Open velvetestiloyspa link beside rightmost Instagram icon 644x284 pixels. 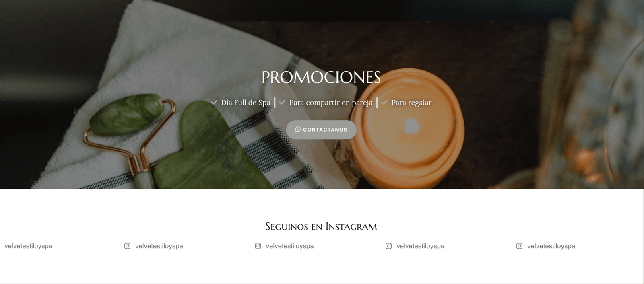(551, 246)
